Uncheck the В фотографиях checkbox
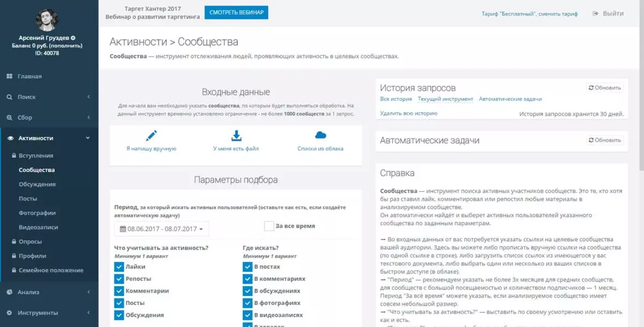The height and width of the screenshot is (327, 644). tap(247, 303)
